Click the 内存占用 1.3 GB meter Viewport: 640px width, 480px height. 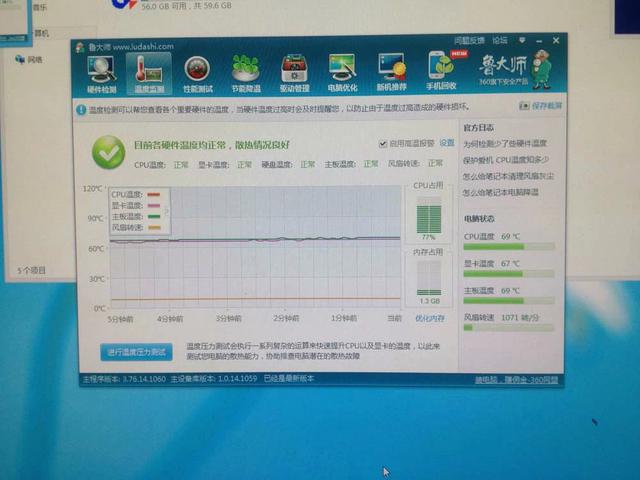point(429,278)
